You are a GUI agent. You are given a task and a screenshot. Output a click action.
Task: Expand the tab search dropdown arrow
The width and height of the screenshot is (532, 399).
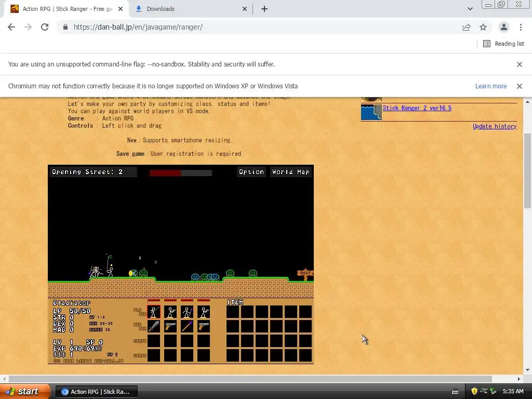click(x=470, y=9)
